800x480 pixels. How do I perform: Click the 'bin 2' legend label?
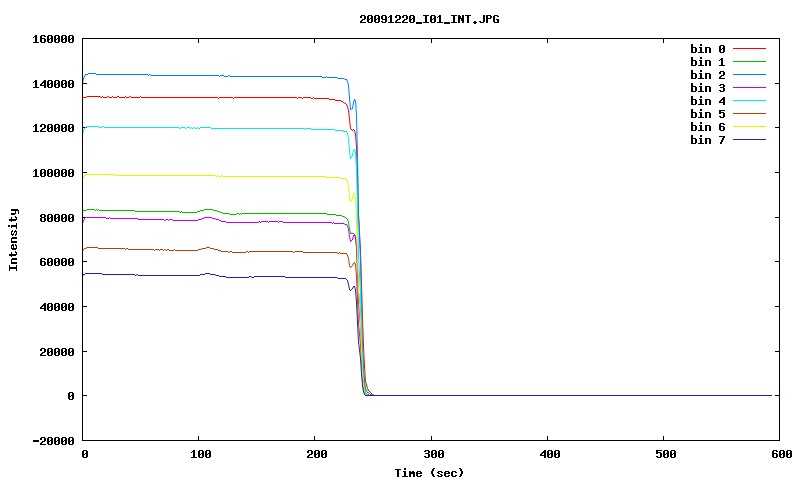708,75
